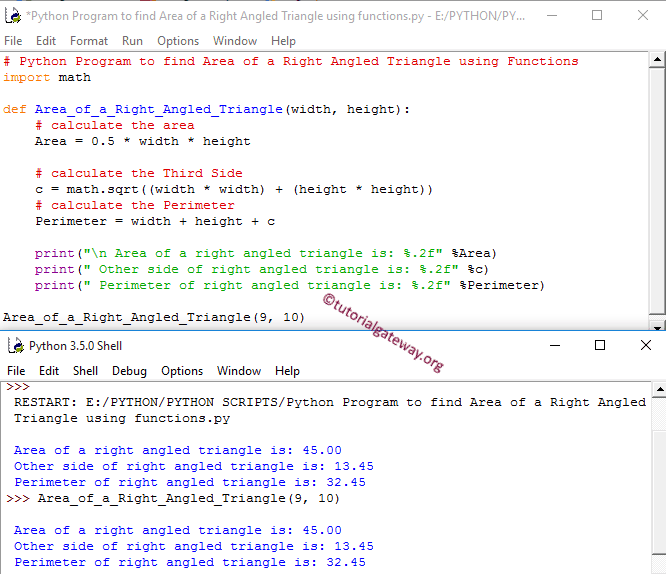Click 'Perimeter = width + height + c' line
The width and height of the screenshot is (666, 574).
point(155,221)
